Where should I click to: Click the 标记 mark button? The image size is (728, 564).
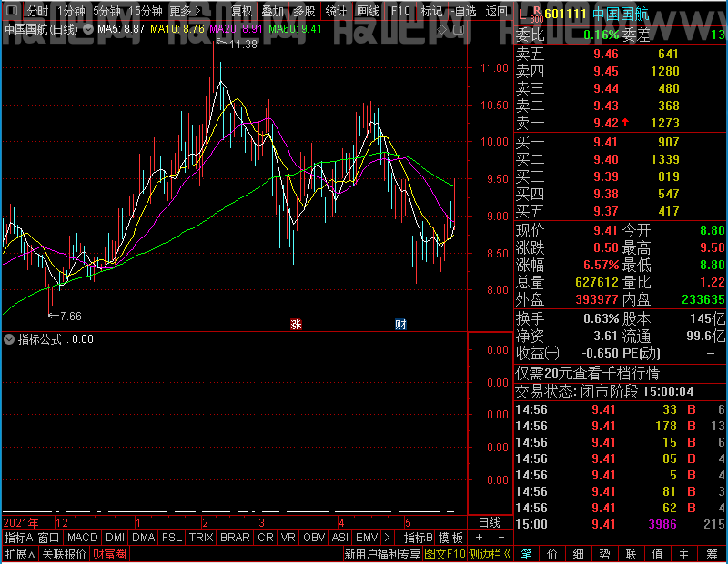431,11
